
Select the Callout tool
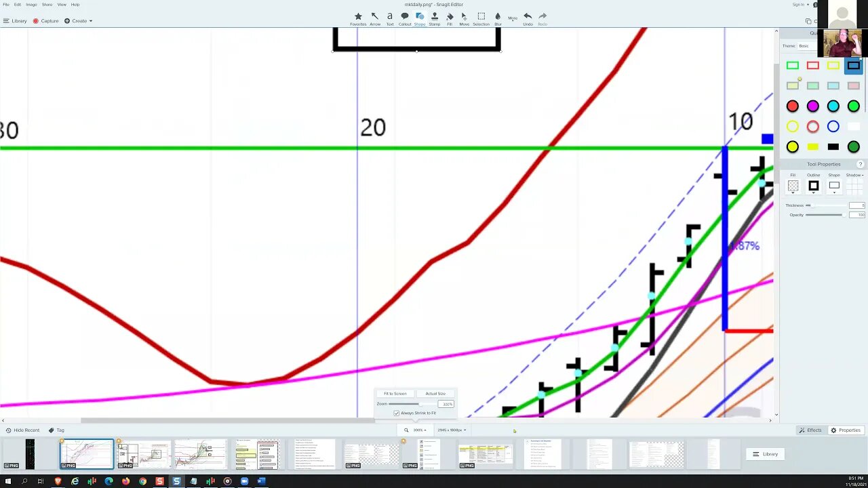pos(405,19)
